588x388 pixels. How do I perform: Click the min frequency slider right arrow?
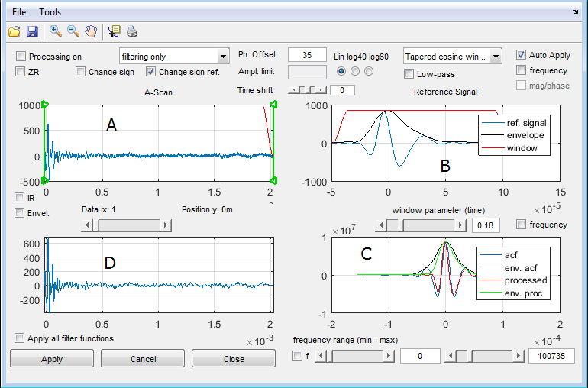tap(389, 355)
